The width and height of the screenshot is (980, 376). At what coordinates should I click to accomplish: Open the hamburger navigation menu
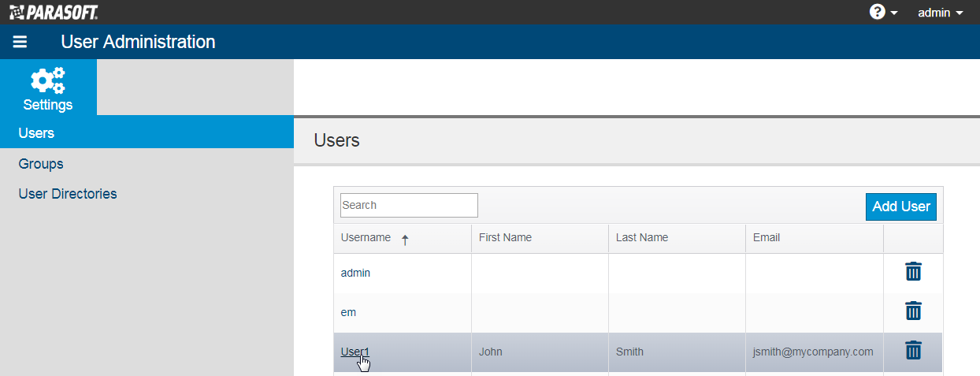pyautogui.click(x=20, y=43)
